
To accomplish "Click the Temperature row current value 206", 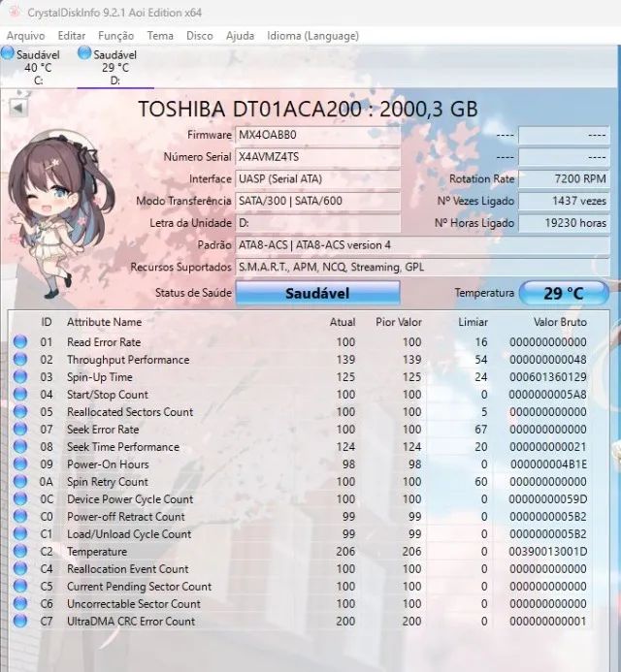I will 345,552.
